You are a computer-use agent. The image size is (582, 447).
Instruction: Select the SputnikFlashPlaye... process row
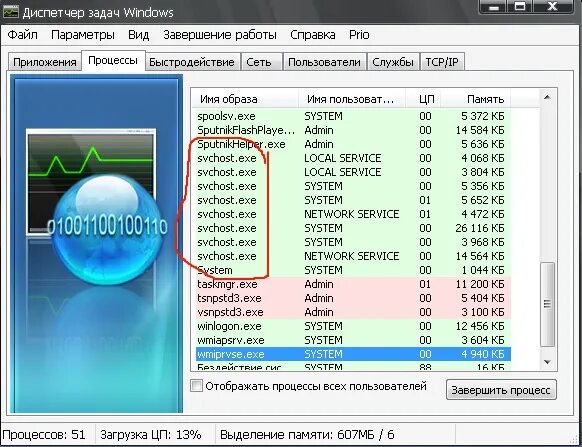point(352,130)
